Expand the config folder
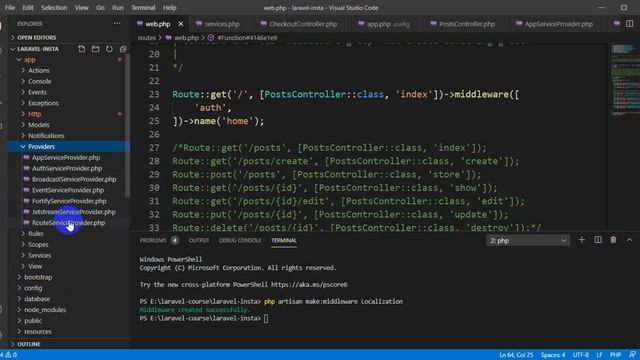Image resolution: width=640 pixels, height=360 pixels. (x=33, y=288)
